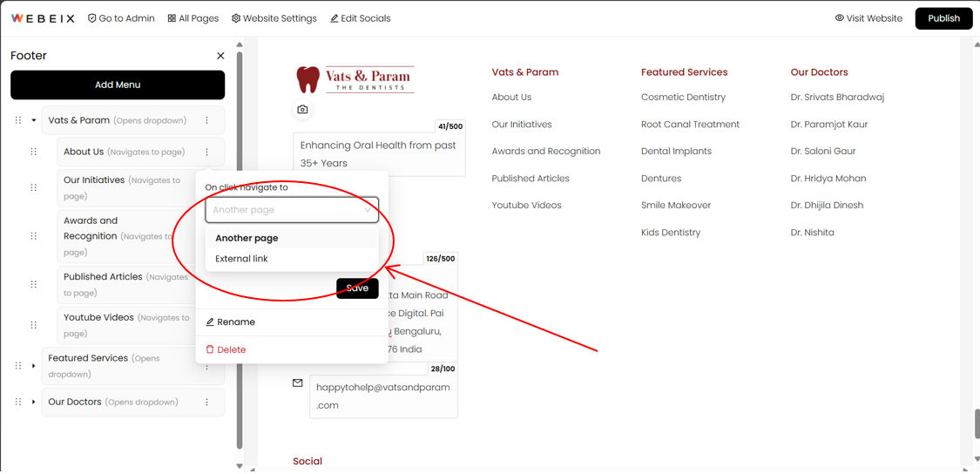Screen dimensions: 980x474
Task: Expand the Our Doctors menu
Action: 34,402
